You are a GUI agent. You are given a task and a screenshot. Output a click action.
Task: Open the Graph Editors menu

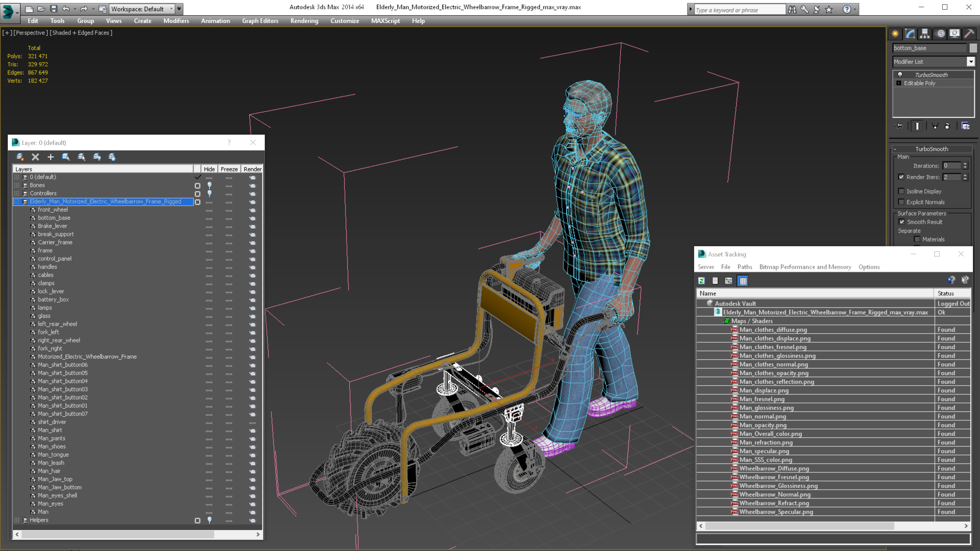[x=260, y=21]
